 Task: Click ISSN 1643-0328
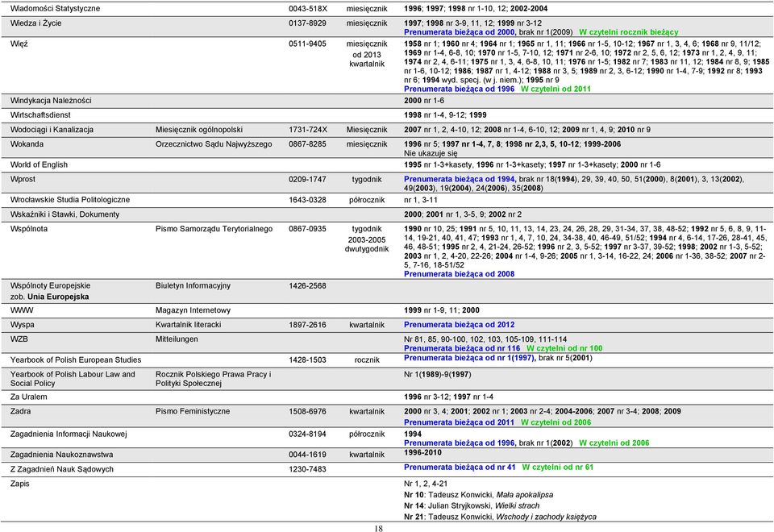(307, 199)
